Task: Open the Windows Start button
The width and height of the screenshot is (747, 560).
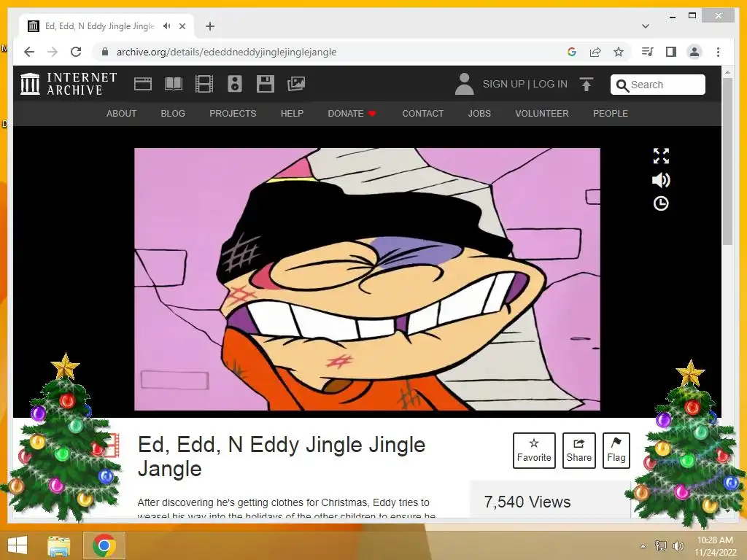Action: (18, 545)
